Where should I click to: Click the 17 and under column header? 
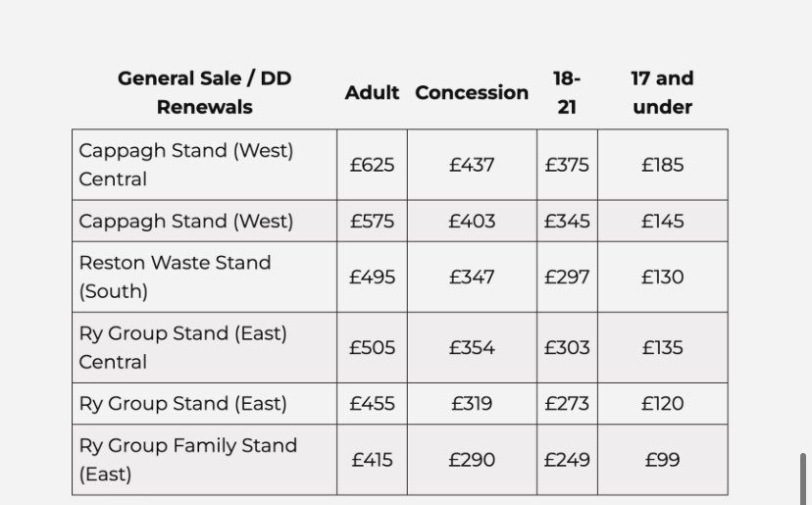click(662, 93)
